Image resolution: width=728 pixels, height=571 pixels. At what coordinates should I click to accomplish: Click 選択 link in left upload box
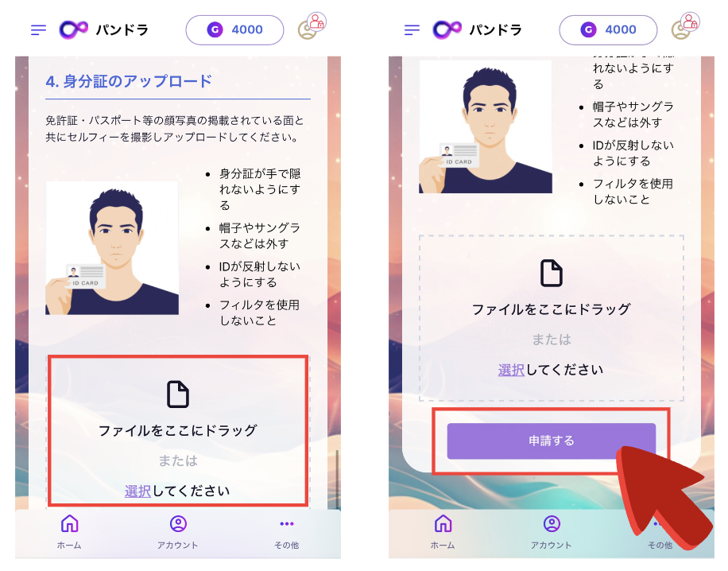tap(138, 491)
